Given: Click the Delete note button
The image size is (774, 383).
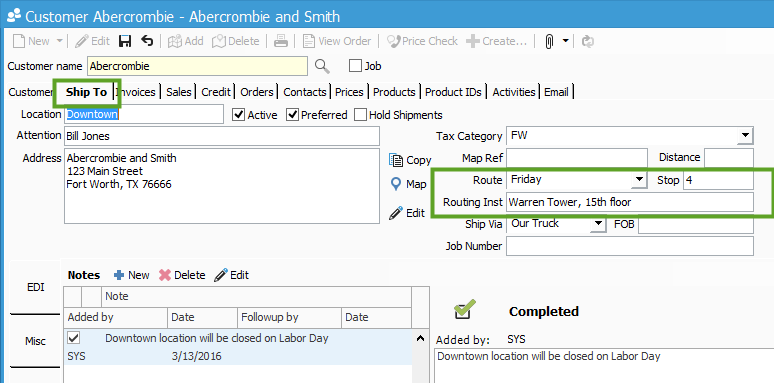Looking at the screenshot, I should point(182,275).
